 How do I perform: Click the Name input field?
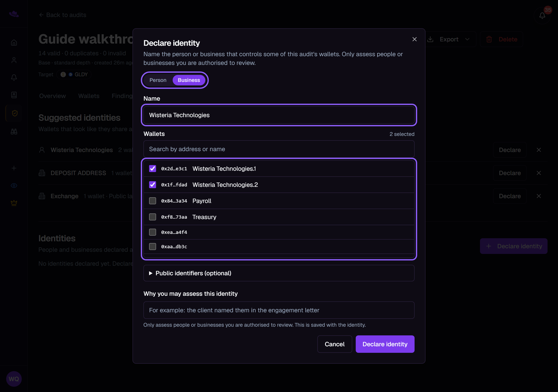pos(279,115)
